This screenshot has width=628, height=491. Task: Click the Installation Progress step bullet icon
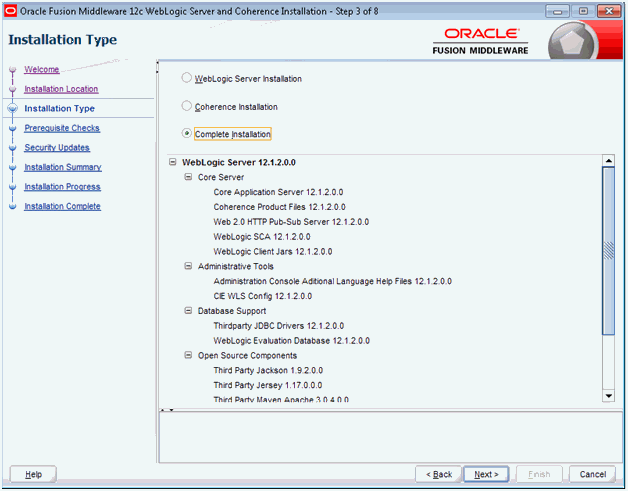coord(12,187)
